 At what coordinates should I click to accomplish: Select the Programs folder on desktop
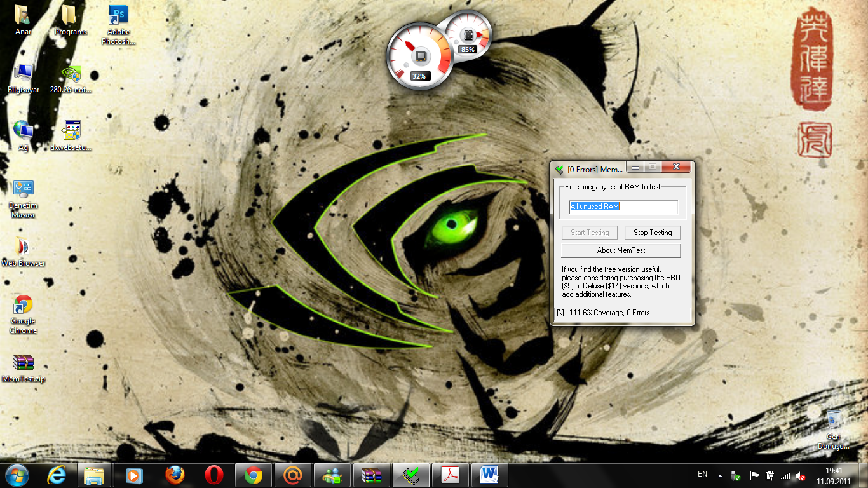(x=71, y=19)
